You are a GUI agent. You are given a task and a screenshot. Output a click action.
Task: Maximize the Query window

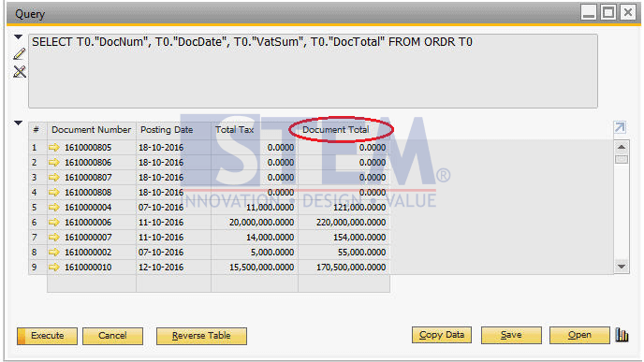(608, 12)
